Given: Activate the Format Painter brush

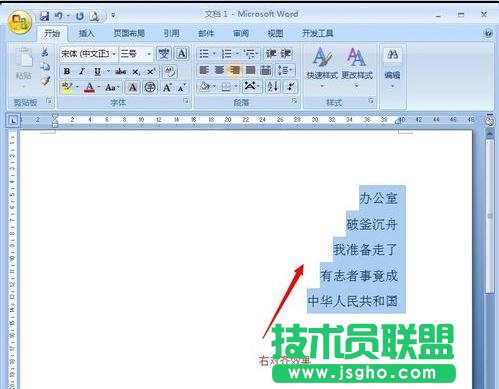Looking at the screenshot, I should tap(45, 81).
